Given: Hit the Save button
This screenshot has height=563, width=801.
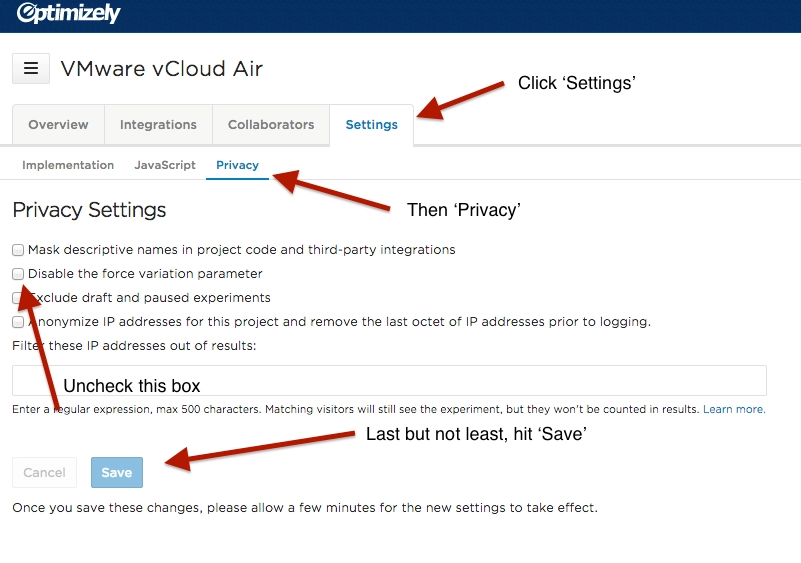Looking at the screenshot, I should coord(117,473).
